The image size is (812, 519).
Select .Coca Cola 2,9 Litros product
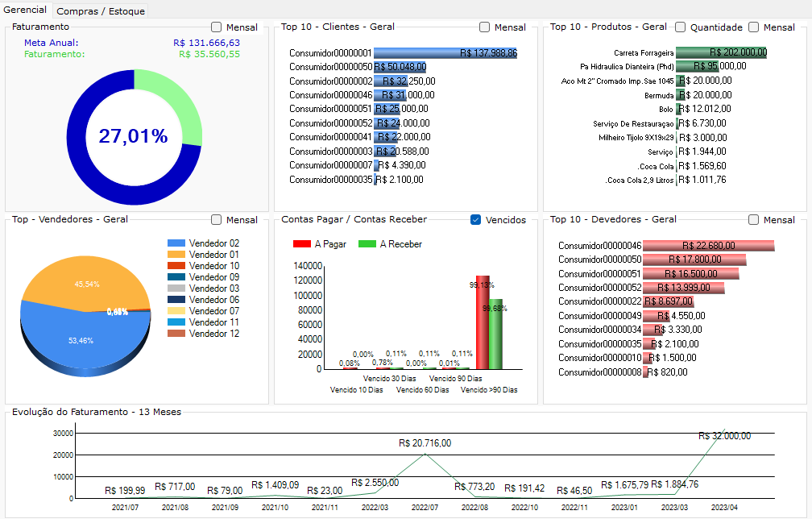666,181
